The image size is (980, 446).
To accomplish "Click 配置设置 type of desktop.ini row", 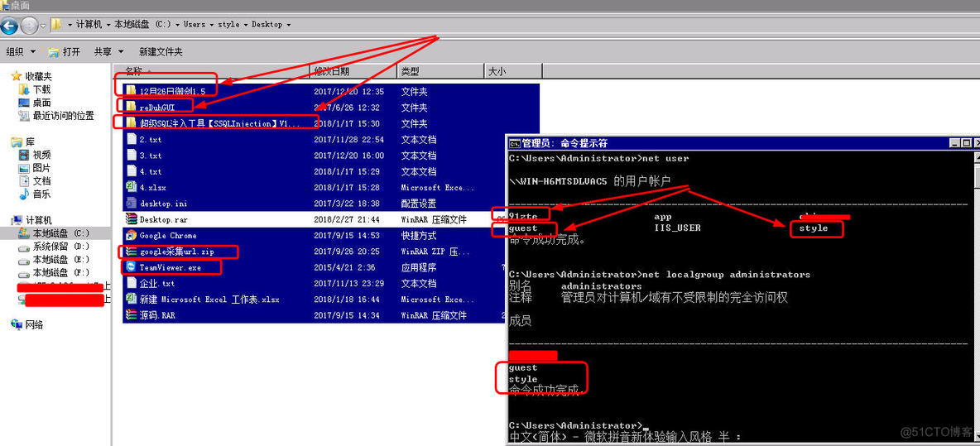I will (419, 204).
